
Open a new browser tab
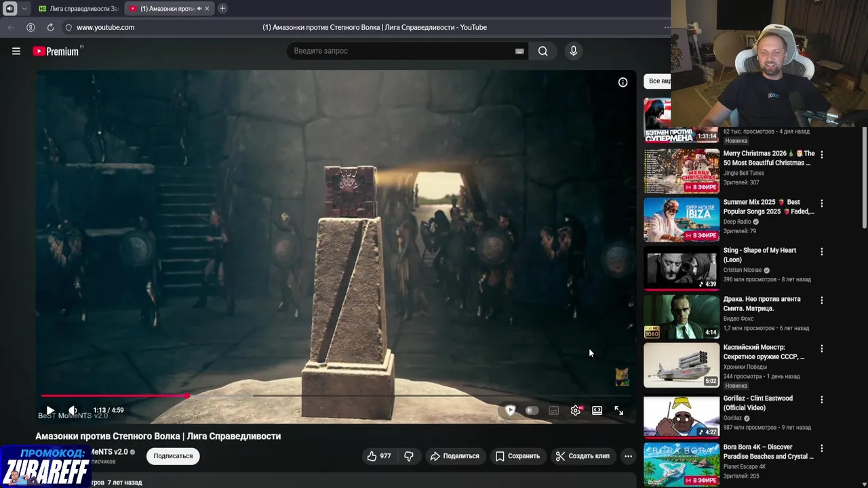click(x=222, y=9)
